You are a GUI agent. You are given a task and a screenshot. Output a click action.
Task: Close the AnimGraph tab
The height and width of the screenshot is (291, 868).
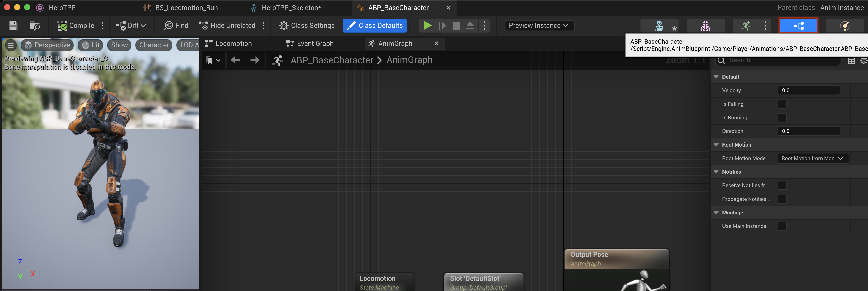tap(436, 43)
